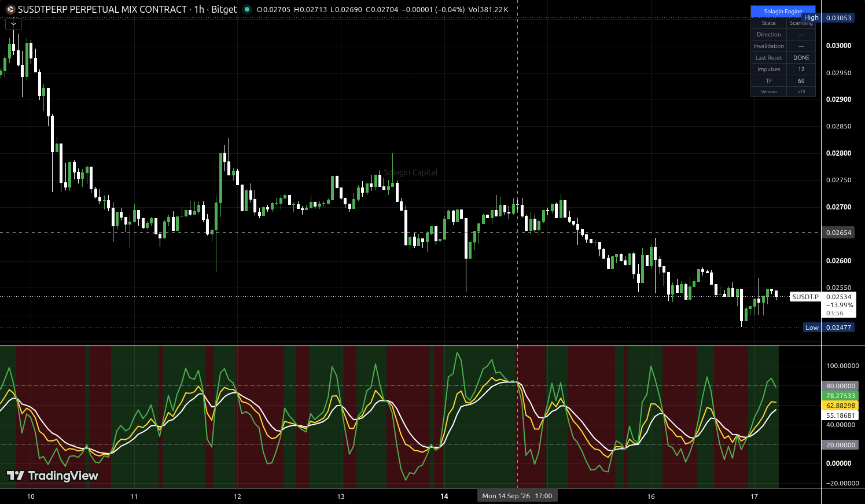865x504 pixels.
Task: Click the 0.02700 price scale label
Action: [x=838, y=207]
